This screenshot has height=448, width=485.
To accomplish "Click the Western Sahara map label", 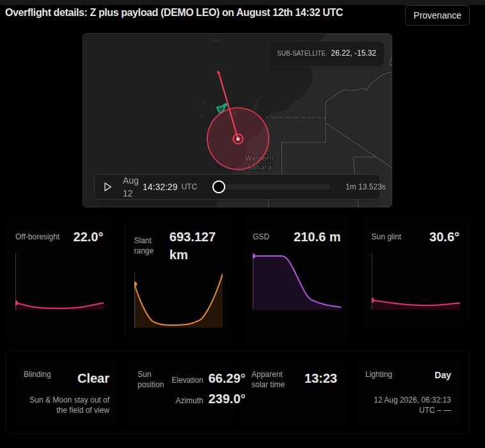I will click(x=259, y=163).
